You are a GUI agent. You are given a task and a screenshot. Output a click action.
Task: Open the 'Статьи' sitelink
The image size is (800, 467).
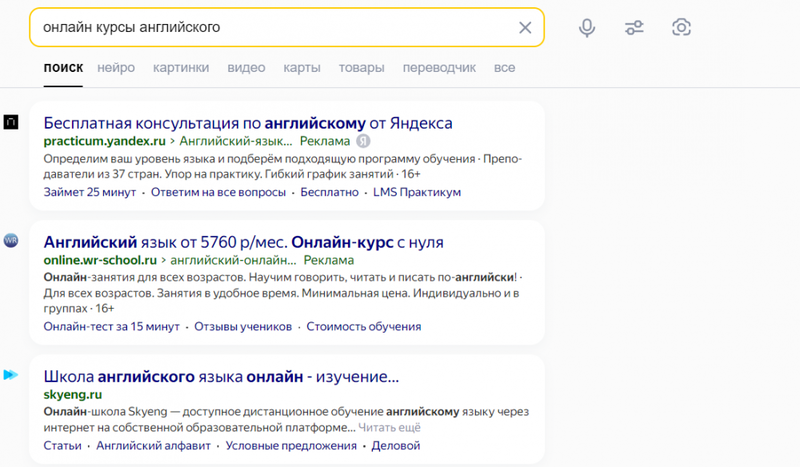coord(62,446)
